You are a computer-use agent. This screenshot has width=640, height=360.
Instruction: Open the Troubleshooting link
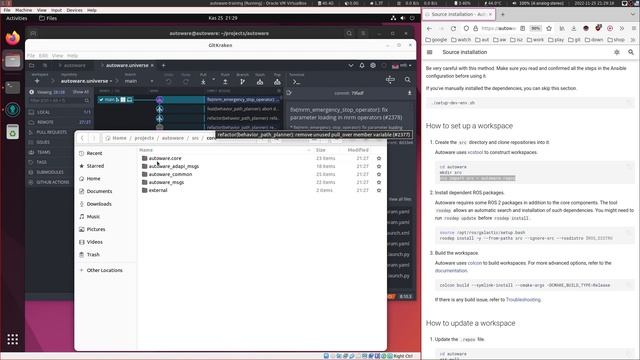[523, 300]
